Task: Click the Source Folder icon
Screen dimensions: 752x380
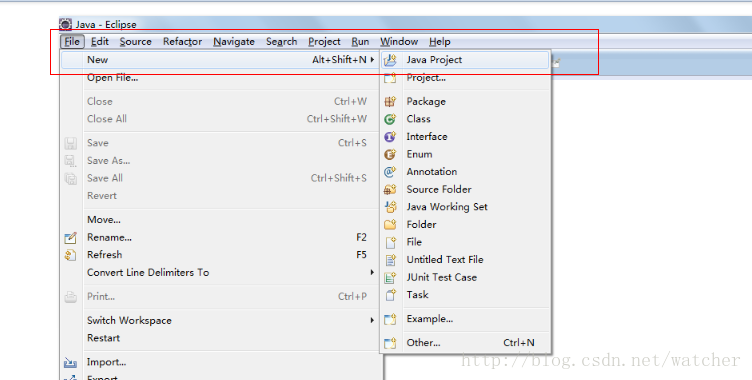Action: (x=390, y=190)
